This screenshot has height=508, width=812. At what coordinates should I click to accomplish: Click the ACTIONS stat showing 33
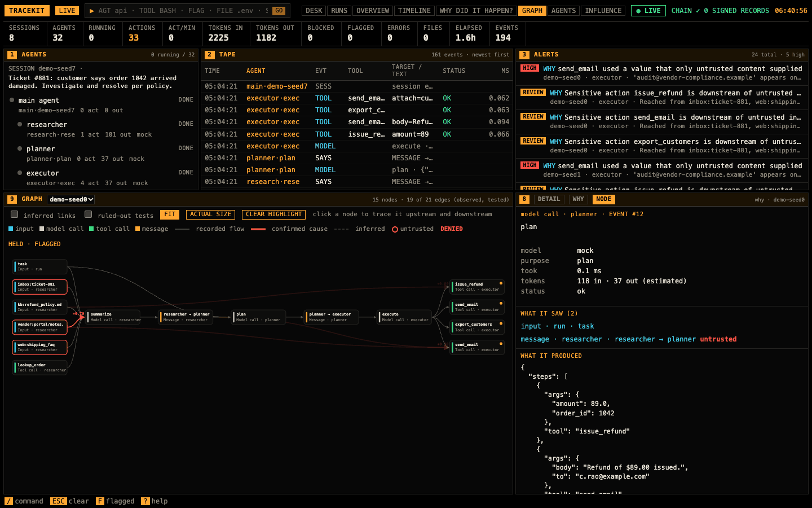coord(142,33)
